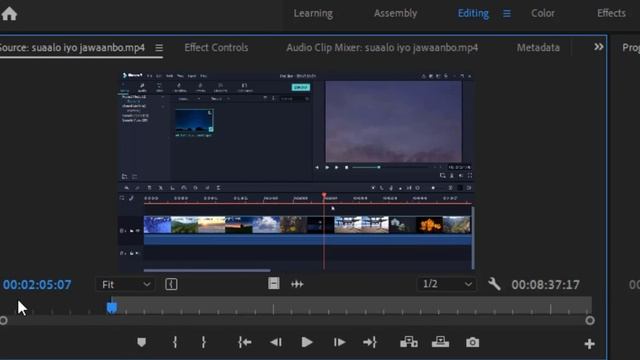Open the Source panel hamburger menu
The height and width of the screenshot is (360, 640).
pos(159,48)
